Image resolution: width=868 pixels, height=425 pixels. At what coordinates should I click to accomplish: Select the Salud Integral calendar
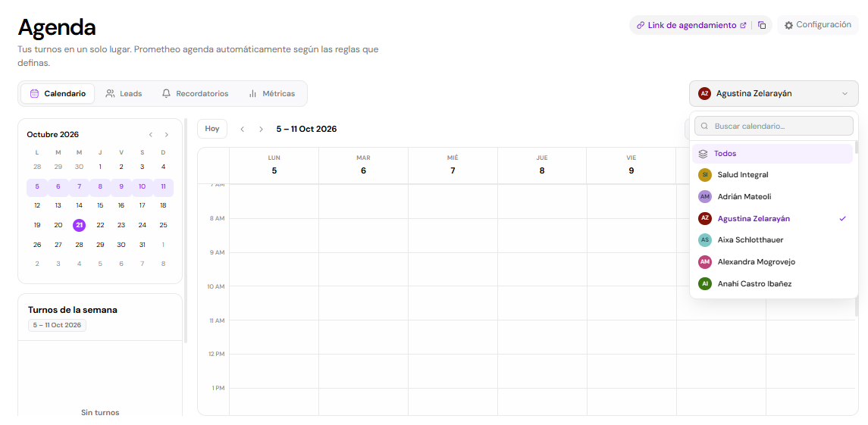[x=772, y=174]
